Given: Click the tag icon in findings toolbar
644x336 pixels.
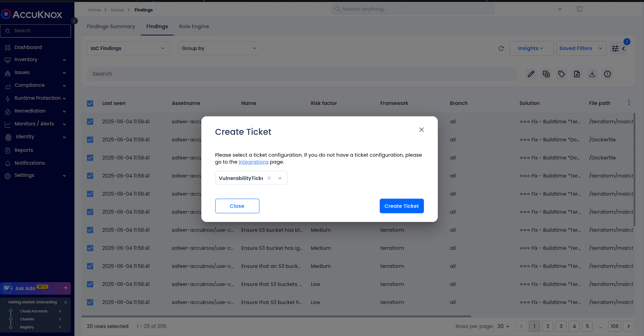Looking at the screenshot, I should click(x=561, y=74).
